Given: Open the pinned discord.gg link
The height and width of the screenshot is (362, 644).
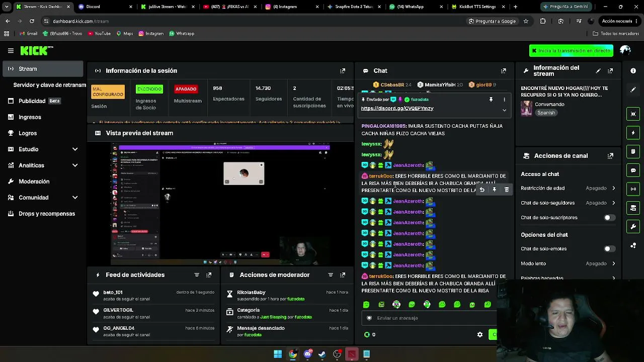Looking at the screenshot, I should (x=397, y=109).
